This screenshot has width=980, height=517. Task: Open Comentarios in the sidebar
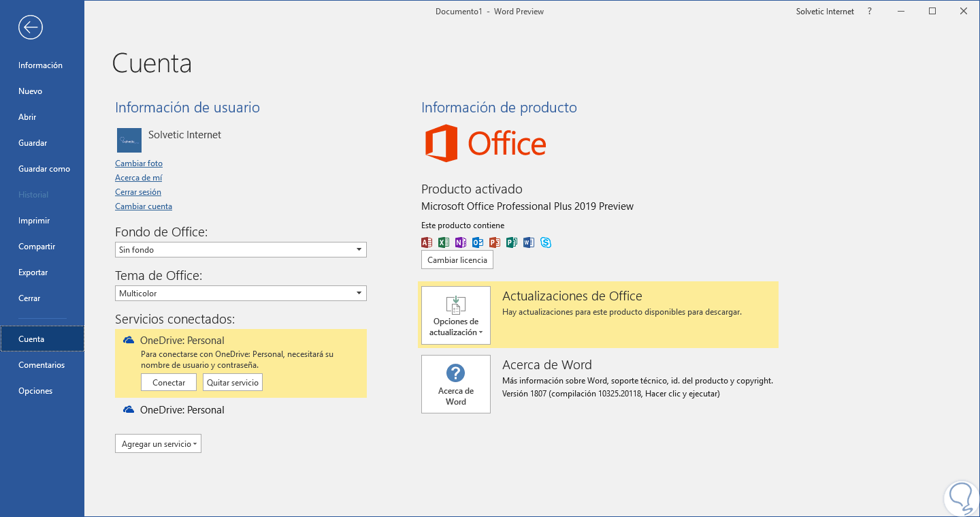(x=42, y=365)
